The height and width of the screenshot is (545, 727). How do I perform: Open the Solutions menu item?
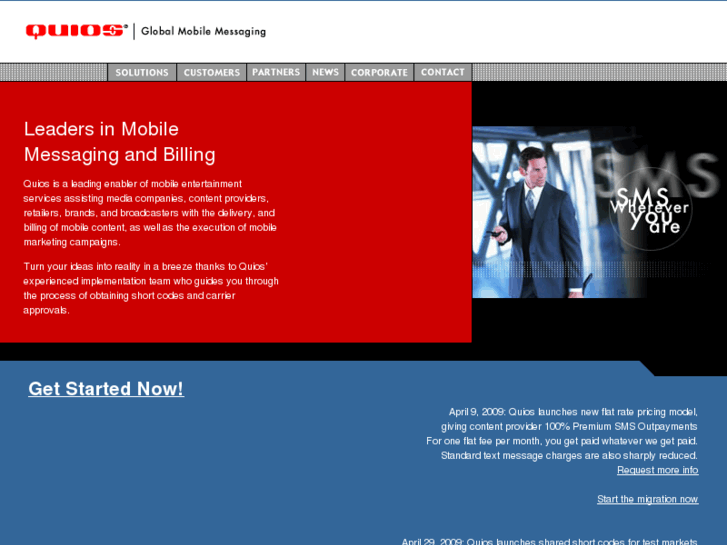[142, 72]
